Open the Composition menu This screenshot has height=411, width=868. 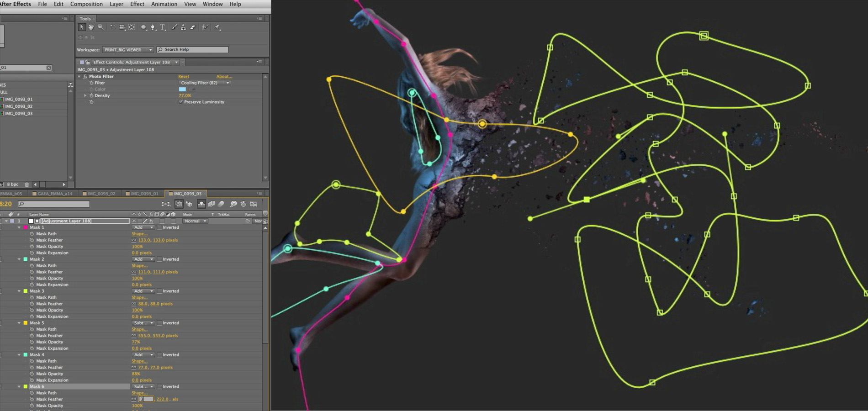[x=86, y=4]
